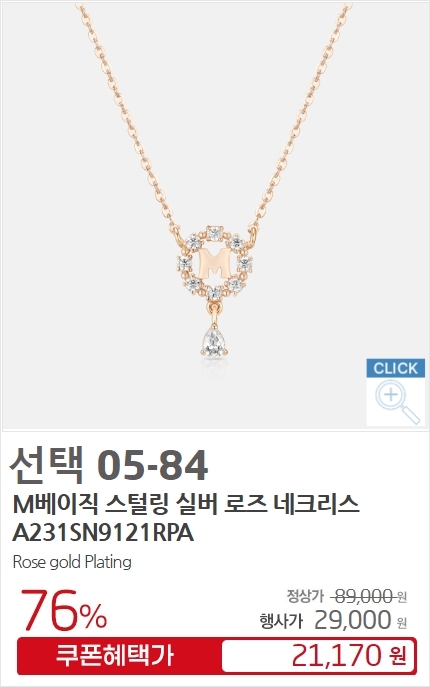The image size is (430, 687).
Task: Click the product code A231SN9121RPA
Action: tap(103, 533)
